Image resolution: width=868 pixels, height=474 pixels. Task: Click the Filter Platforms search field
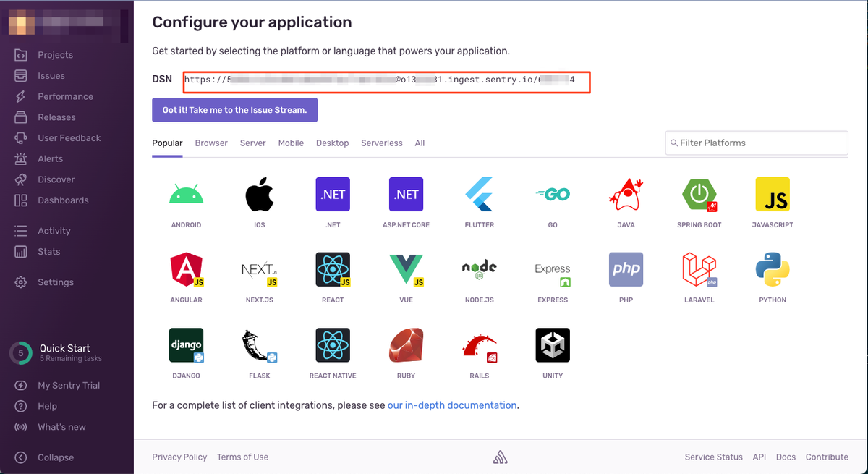point(756,143)
